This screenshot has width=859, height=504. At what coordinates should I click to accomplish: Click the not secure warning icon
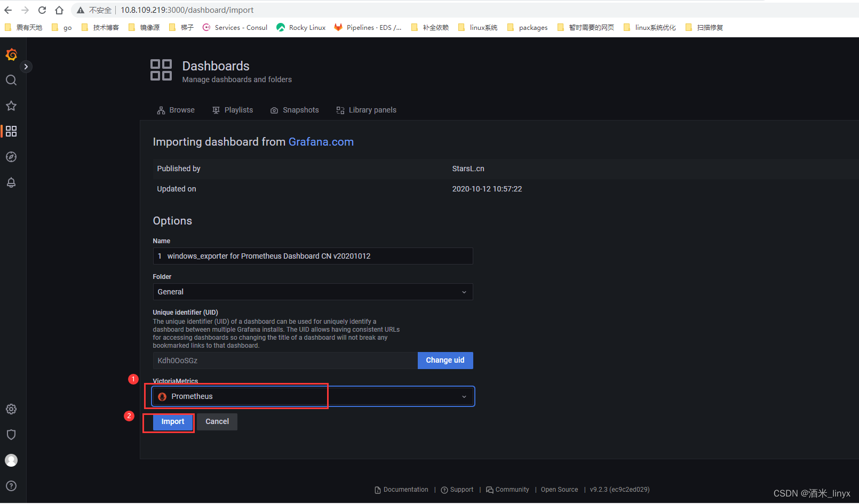coord(81,10)
